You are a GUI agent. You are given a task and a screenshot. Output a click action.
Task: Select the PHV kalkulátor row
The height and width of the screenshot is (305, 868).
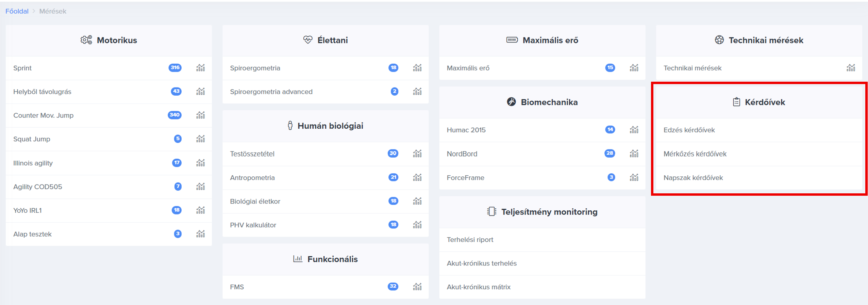point(253,225)
